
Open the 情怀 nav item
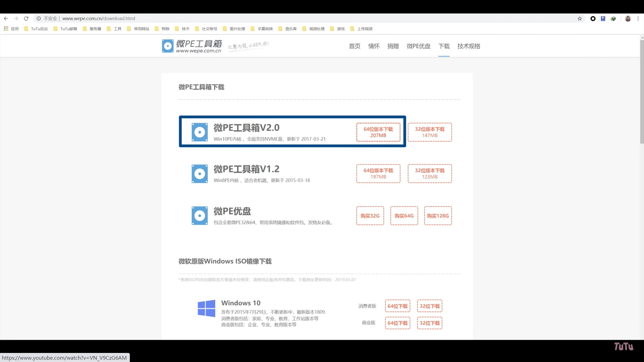click(x=374, y=46)
